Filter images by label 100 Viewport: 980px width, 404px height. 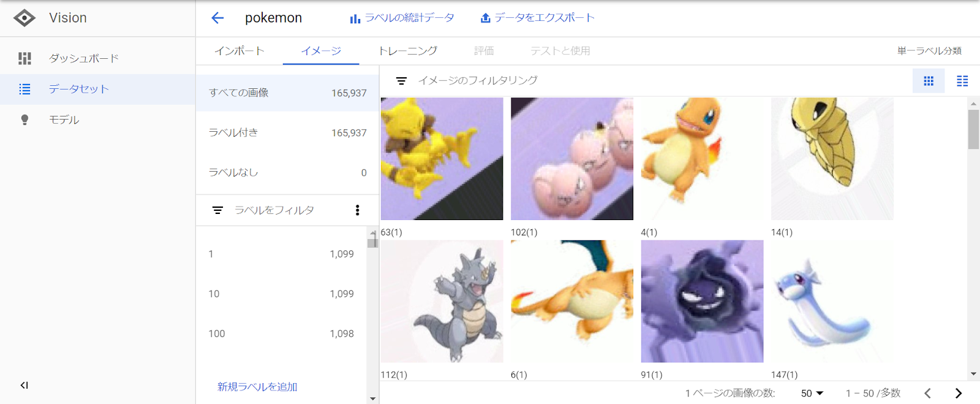[x=281, y=333]
